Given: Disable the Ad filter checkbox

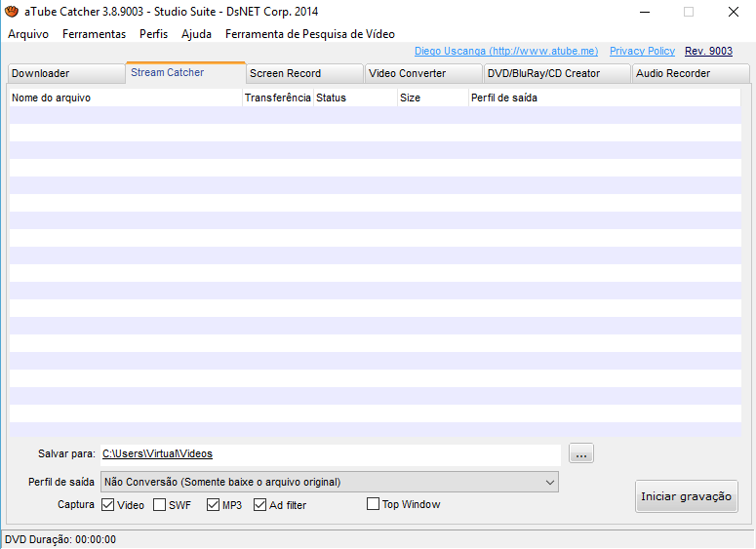Looking at the screenshot, I should click(259, 505).
